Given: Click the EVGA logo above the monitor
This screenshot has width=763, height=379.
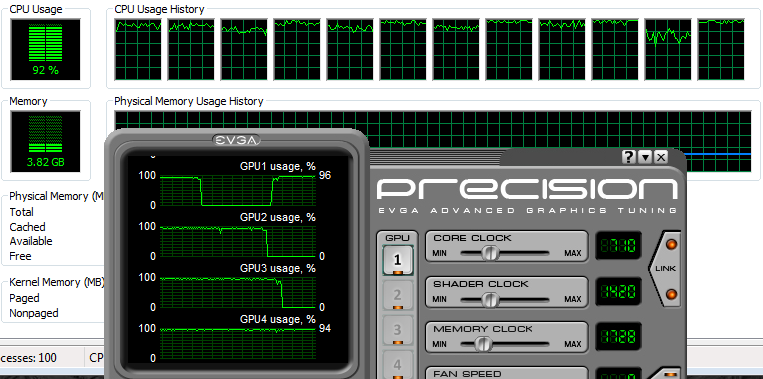Looking at the screenshot, I should tap(236, 140).
